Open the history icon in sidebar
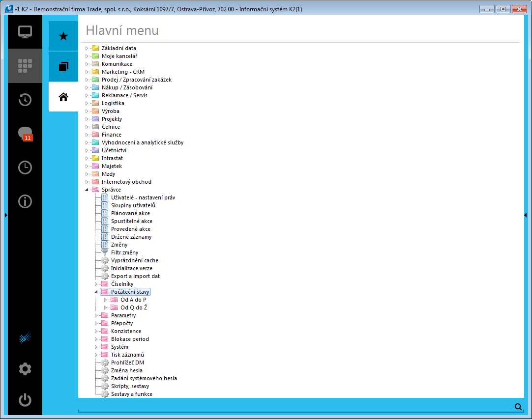 [x=25, y=100]
